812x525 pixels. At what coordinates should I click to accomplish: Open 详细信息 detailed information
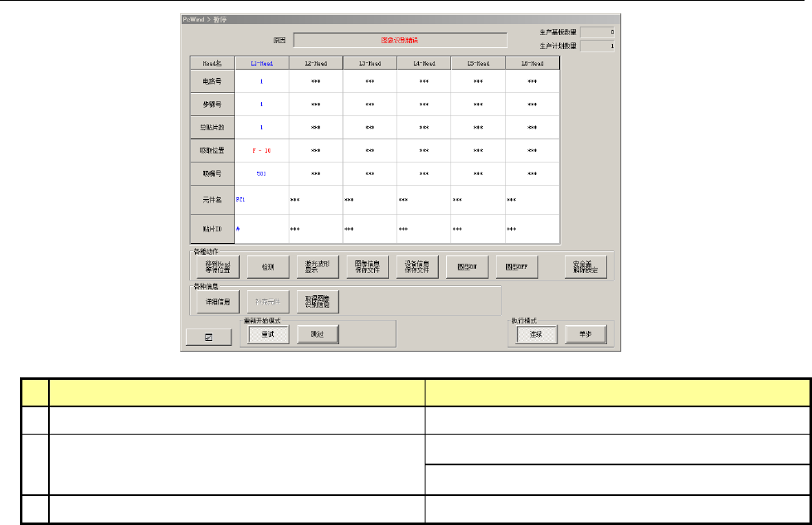tap(218, 302)
